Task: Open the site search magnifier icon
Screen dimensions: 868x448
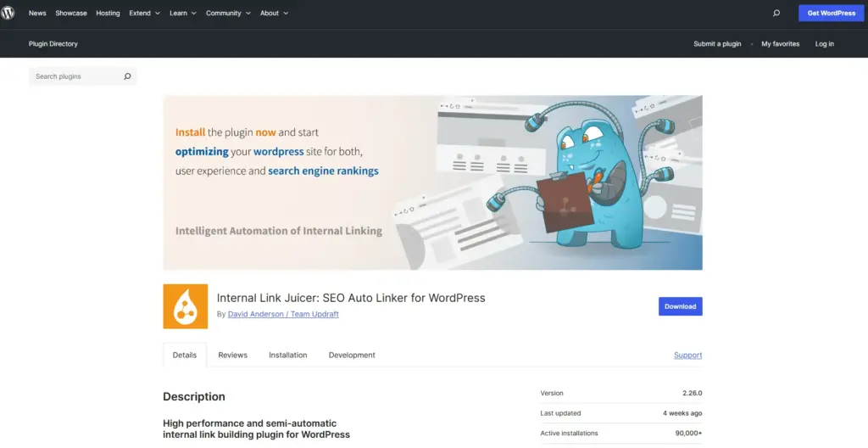Action: tap(776, 14)
